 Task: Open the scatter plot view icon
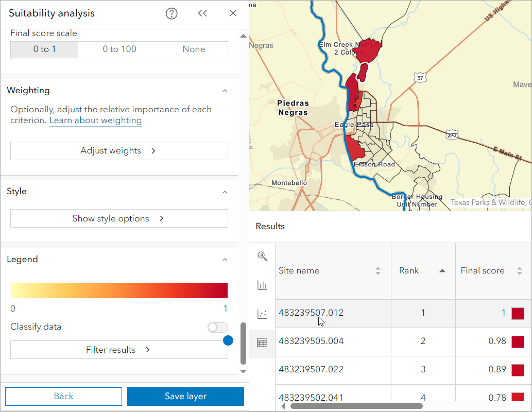(262, 314)
